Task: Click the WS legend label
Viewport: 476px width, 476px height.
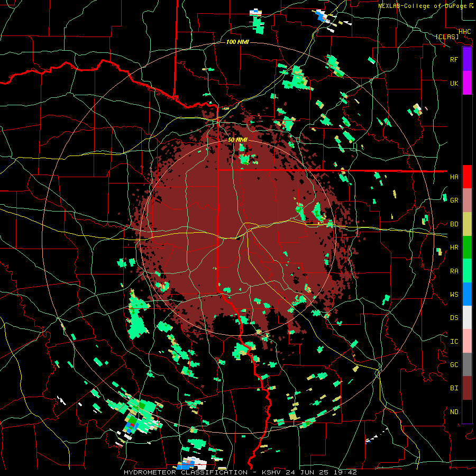Action: point(454,295)
